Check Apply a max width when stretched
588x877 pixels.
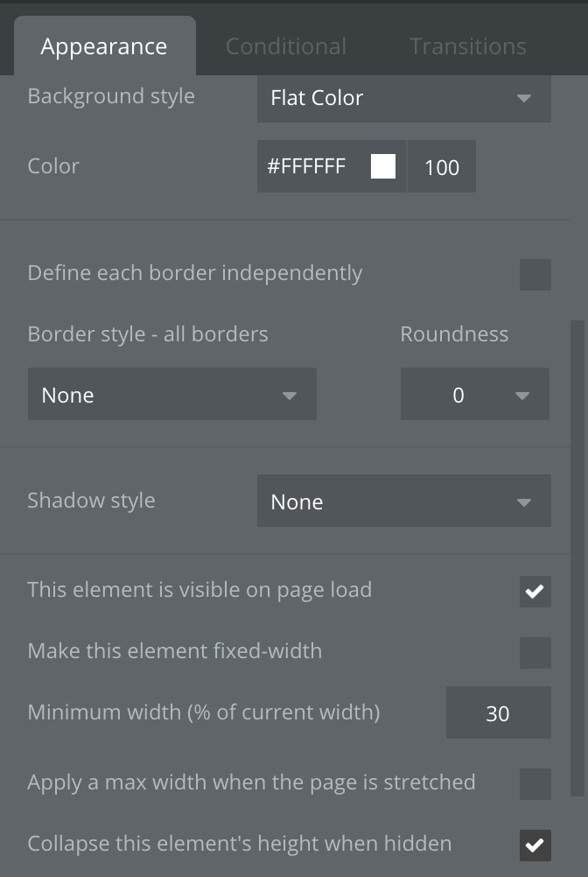535,783
